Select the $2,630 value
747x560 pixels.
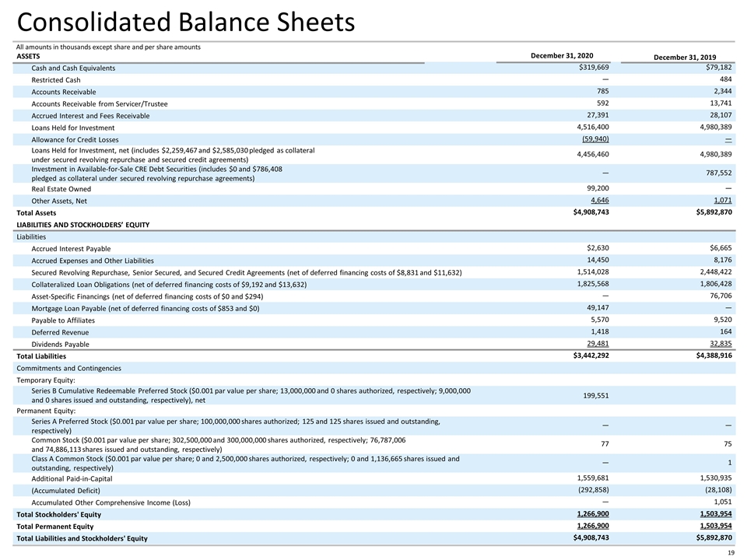pos(598,248)
